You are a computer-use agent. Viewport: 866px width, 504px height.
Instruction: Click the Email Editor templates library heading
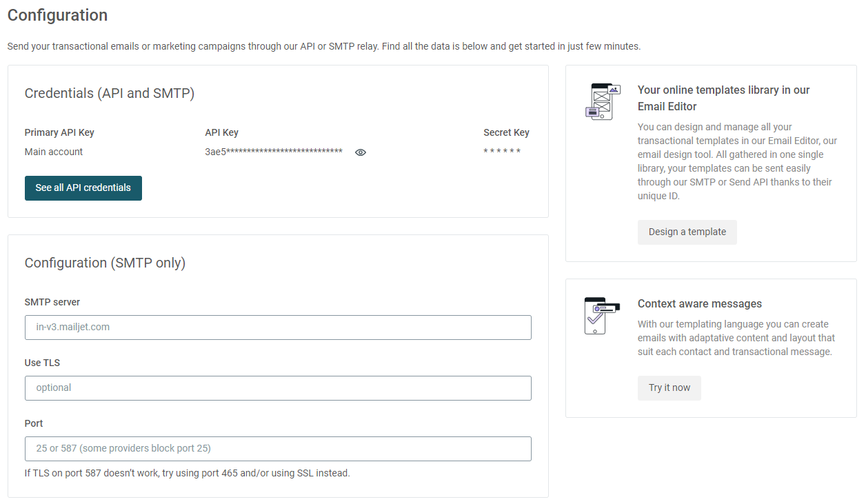tap(723, 97)
